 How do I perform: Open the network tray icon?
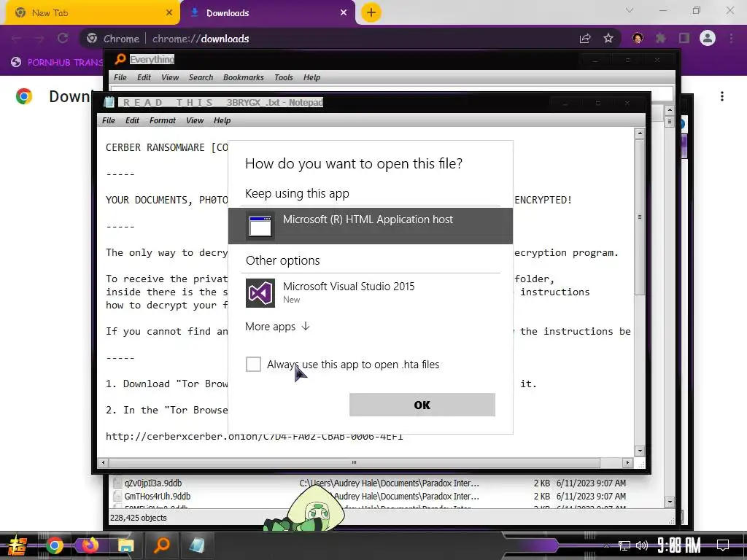624,545
